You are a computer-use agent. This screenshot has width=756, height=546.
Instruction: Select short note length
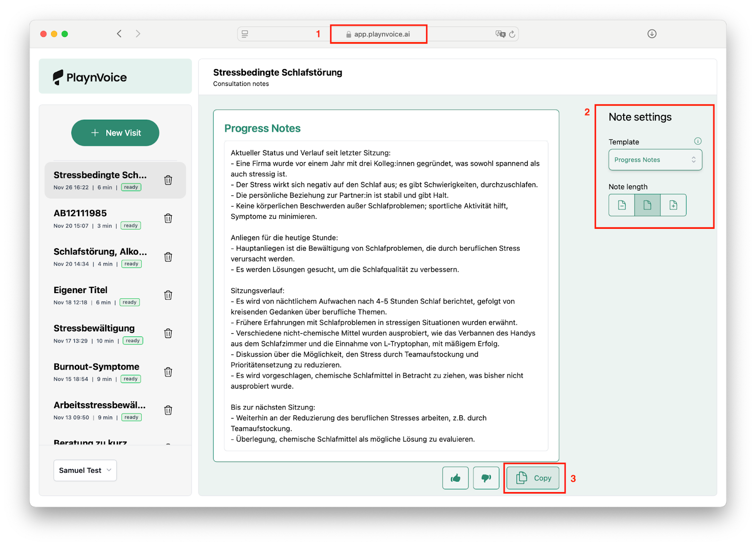tap(622, 205)
